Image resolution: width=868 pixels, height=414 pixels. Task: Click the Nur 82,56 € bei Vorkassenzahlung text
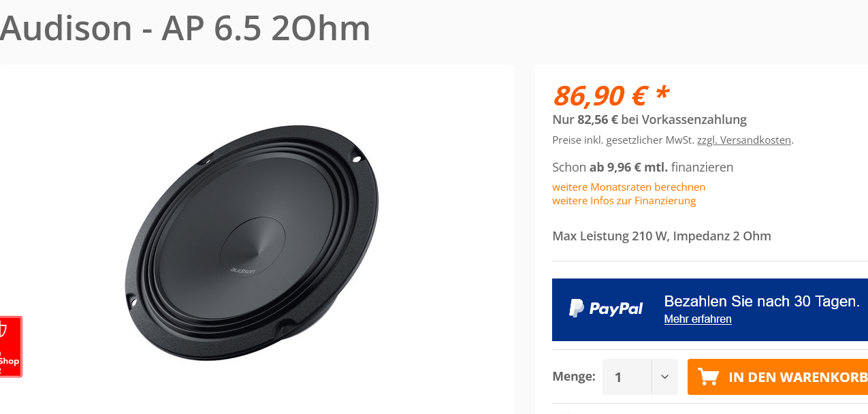tap(649, 120)
